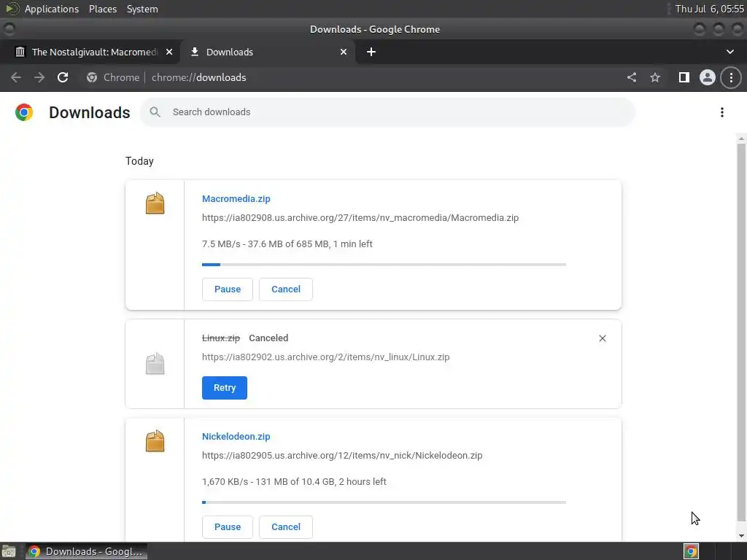The image size is (747, 560).
Task: Click the scrollbar down arrow
Action: tap(741, 535)
